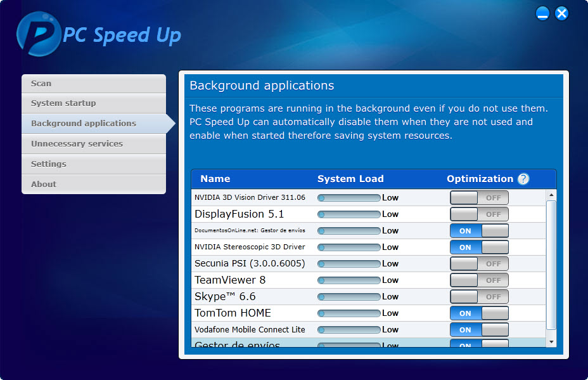Select the TeamViewer 8 entry
Viewport: 588px width, 380px height.
(369, 280)
